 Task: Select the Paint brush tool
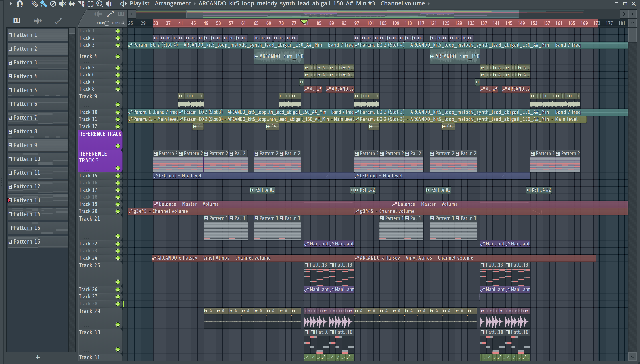44,4
